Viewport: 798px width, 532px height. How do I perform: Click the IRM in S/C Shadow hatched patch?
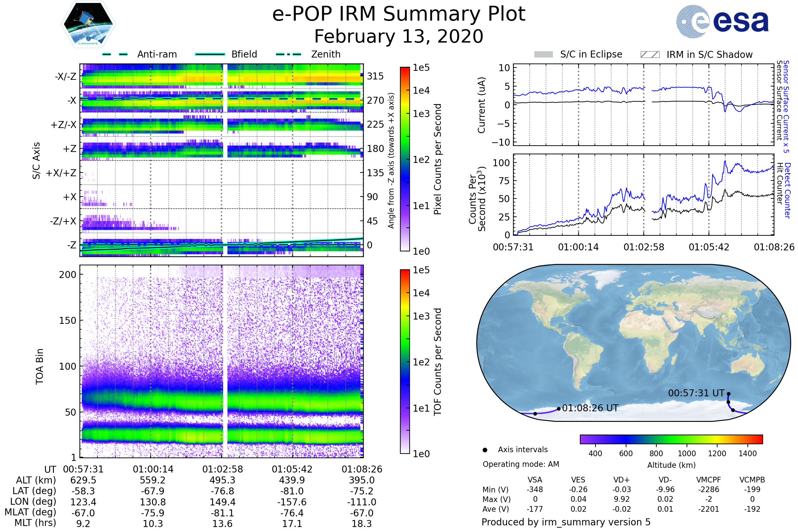(650, 55)
